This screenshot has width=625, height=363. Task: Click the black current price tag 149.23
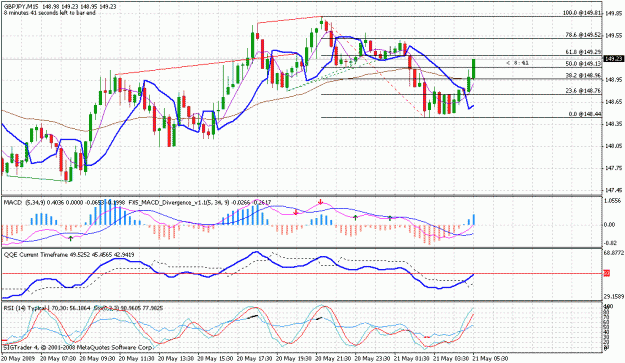614,59
